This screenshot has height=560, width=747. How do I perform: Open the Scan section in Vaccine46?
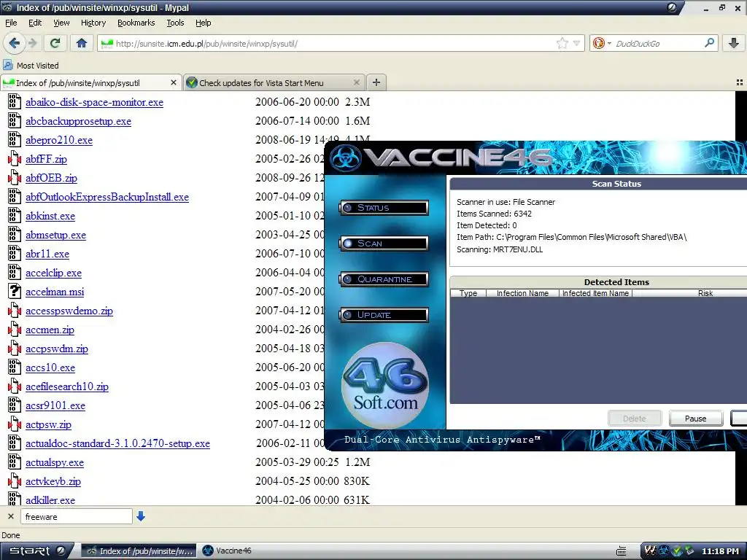tap(384, 244)
